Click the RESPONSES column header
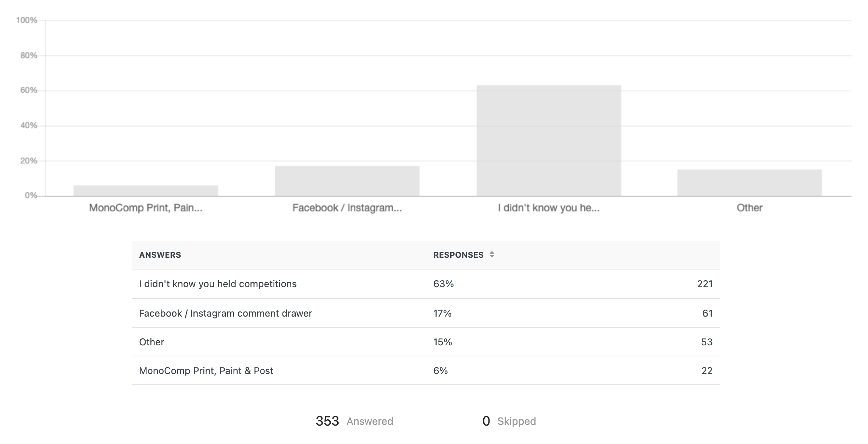Screen dimensions: 868x444 (458, 255)
